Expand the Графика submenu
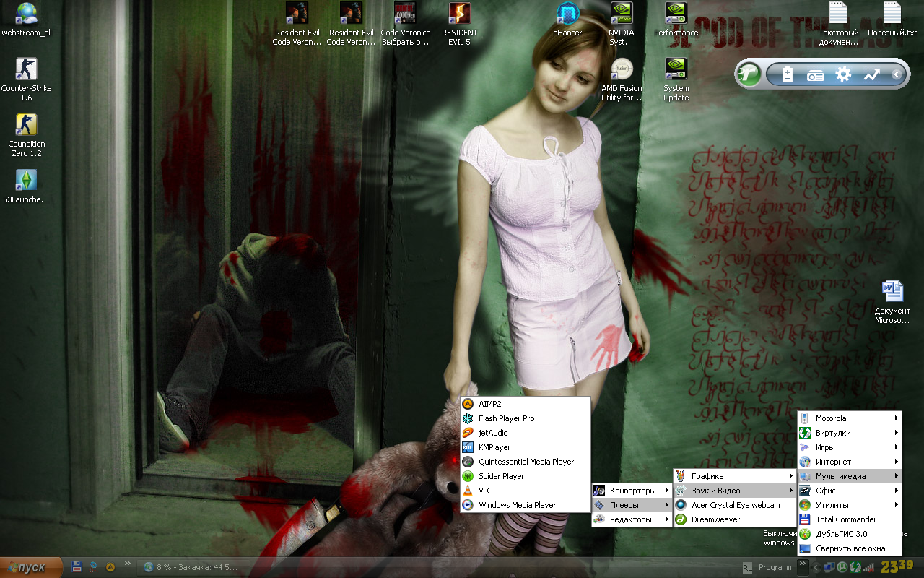Screen dimensions: 924x578 click(735, 476)
